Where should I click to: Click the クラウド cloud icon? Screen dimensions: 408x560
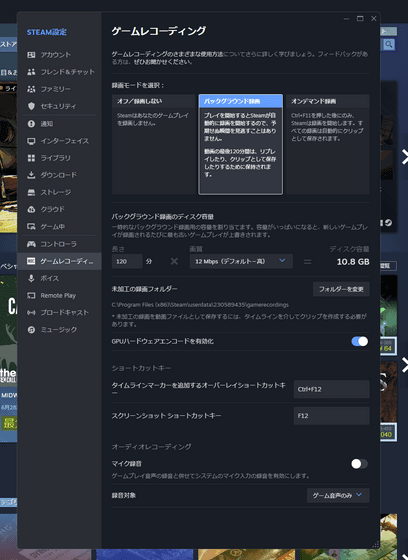pyautogui.click(x=31, y=209)
